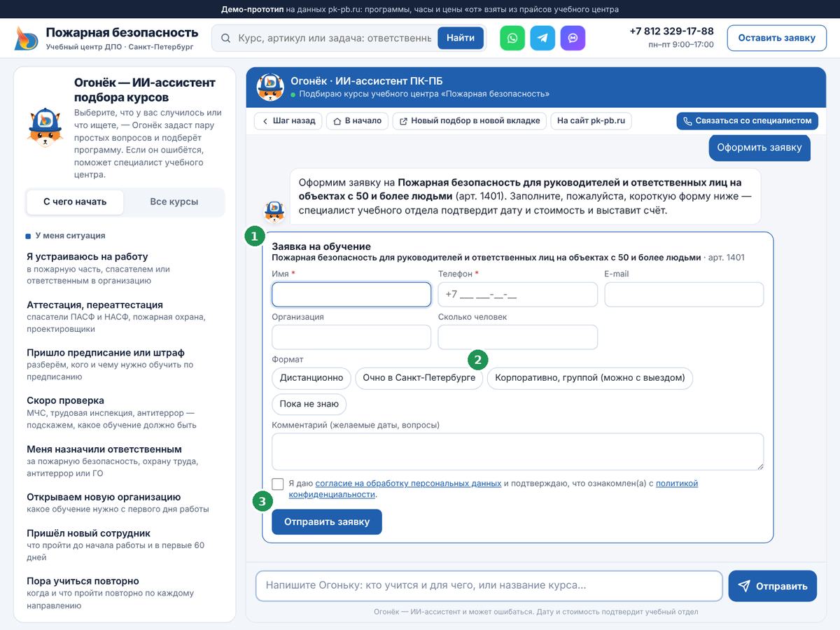The image size is (840, 630).
Task: Tick the personal data consent checkbox
Action: click(x=278, y=484)
